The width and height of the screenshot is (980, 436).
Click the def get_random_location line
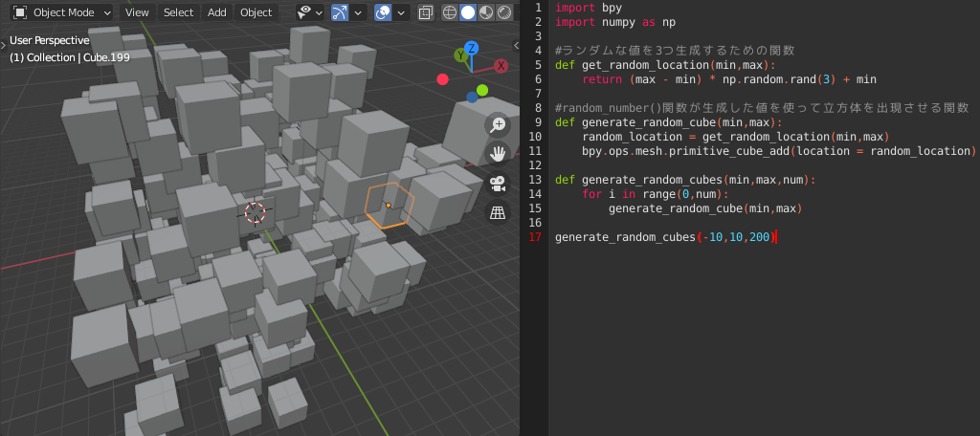pos(664,65)
